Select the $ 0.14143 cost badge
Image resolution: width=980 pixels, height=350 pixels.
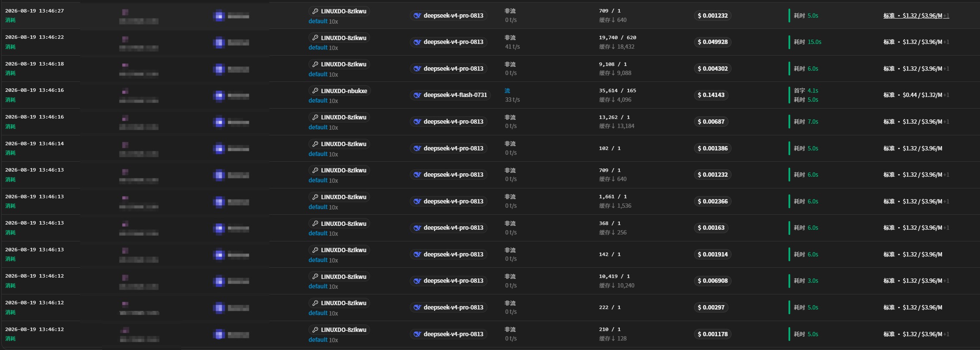tap(711, 95)
